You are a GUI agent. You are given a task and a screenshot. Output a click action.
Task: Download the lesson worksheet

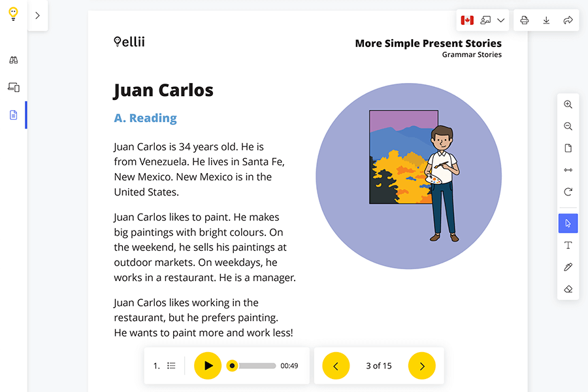tap(546, 20)
